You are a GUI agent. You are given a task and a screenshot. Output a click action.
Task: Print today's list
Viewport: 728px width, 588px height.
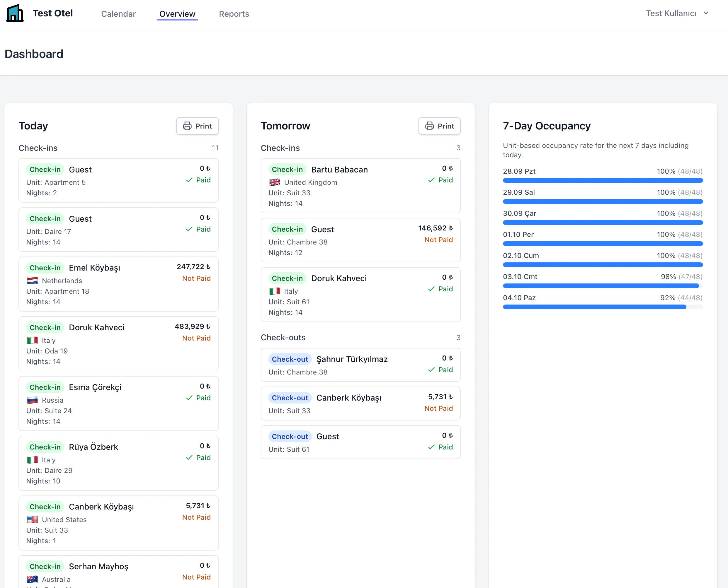[197, 126]
